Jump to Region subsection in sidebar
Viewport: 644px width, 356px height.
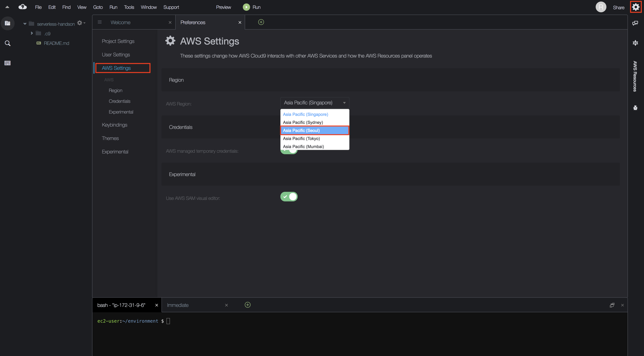[115, 91]
